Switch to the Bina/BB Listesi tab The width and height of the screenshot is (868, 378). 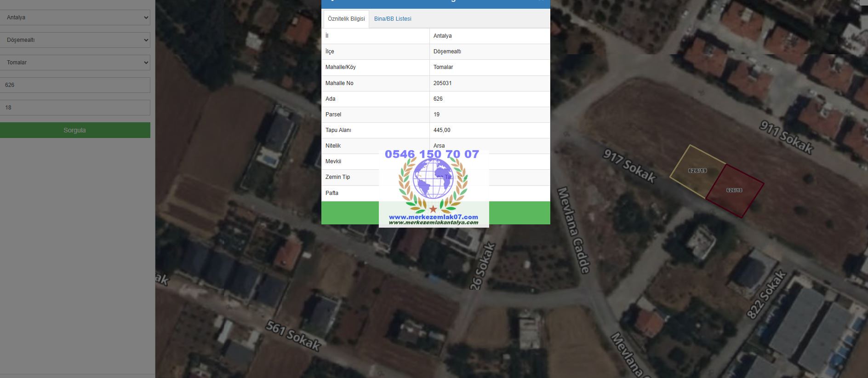point(392,19)
